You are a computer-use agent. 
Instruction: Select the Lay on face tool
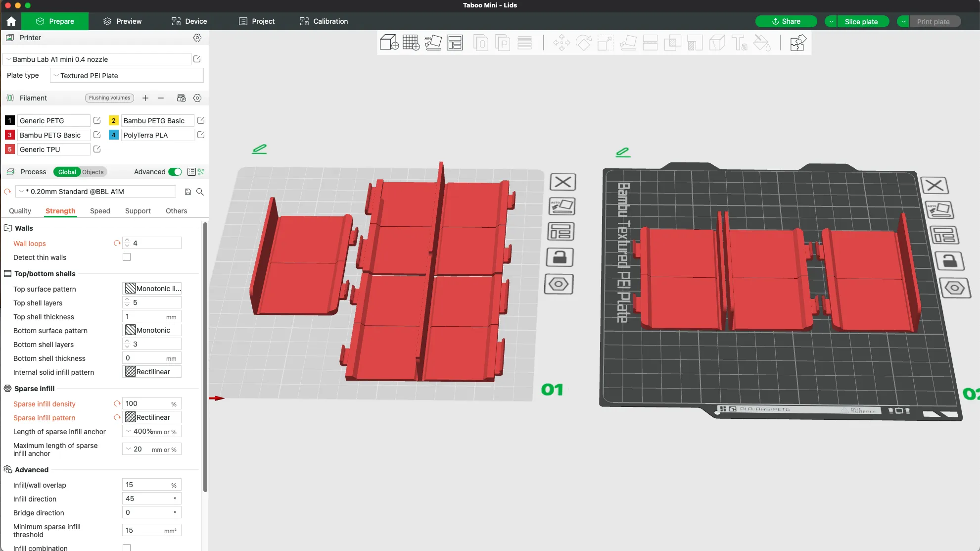coord(628,43)
